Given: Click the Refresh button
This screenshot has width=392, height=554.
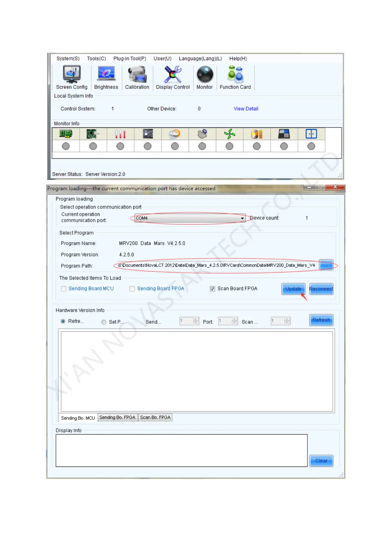Looking at the screenshot, I should pyautogui.click(x=321, y=320).
